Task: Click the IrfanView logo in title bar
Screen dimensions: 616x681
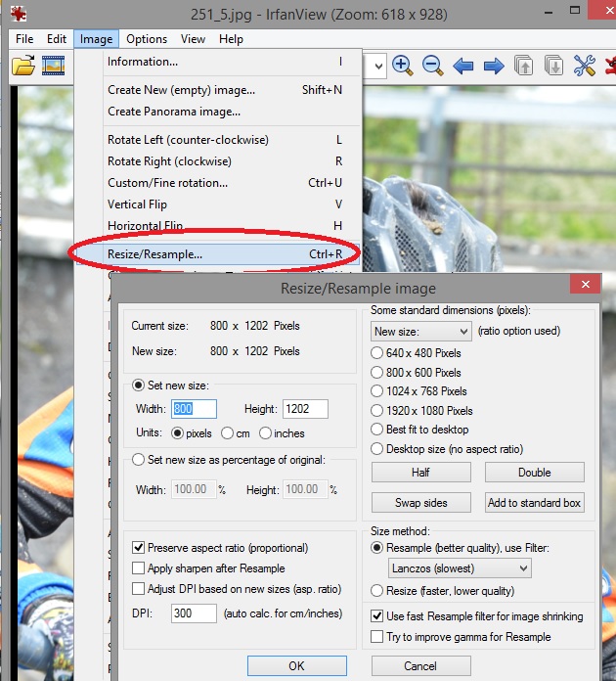Action: point(19,14)
